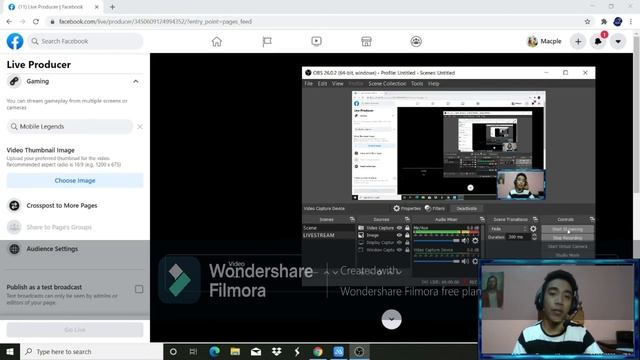The height and width of the screenshot is (360, 640).
Task: Clear the Mobile Legends game tag
Action: click(140, 127)
